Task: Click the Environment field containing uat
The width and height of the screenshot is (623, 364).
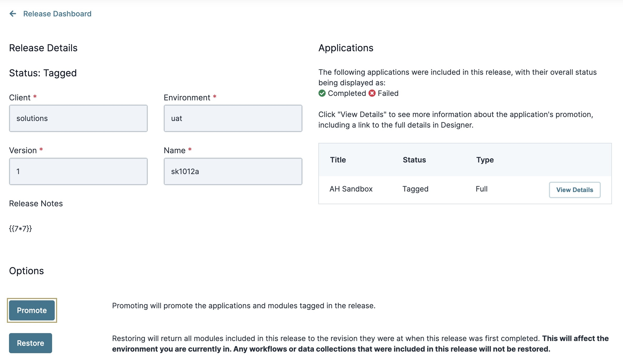Action: (x=233, y=118)
